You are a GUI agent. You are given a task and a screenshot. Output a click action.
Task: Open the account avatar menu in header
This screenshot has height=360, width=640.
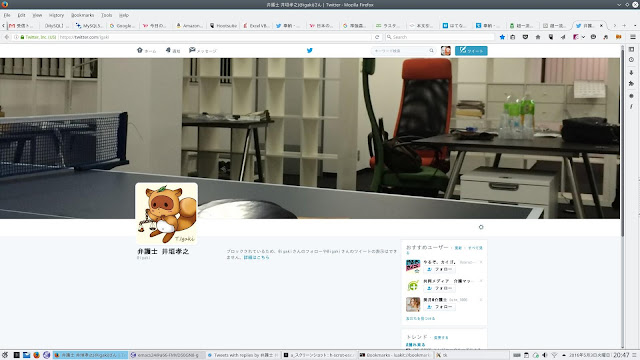[x=446, y=51]
